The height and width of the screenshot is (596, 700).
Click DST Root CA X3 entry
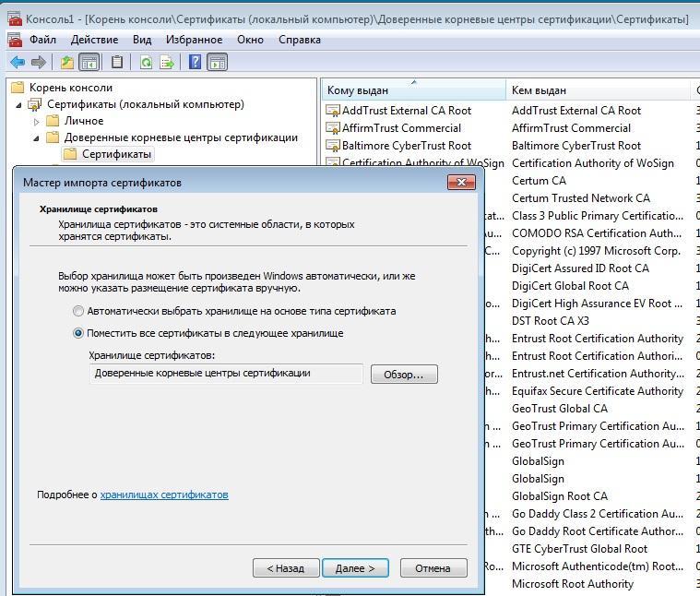[x=551, y=321]
